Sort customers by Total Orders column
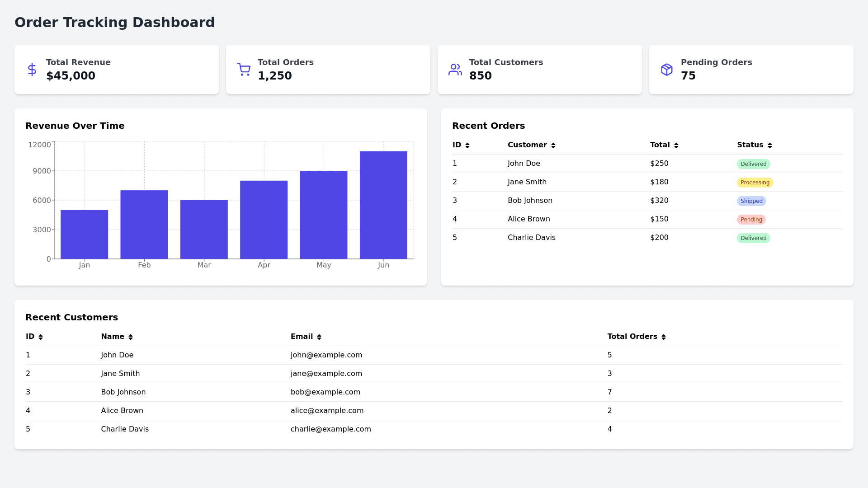The height and width of the screenshot is (488, 868). (x=664, y=337)
